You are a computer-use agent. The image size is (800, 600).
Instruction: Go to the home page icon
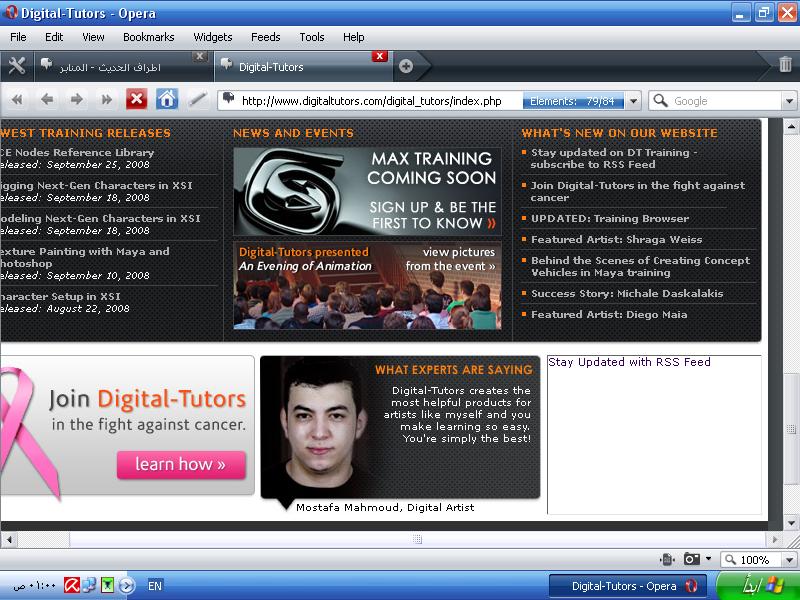point(167,99)
